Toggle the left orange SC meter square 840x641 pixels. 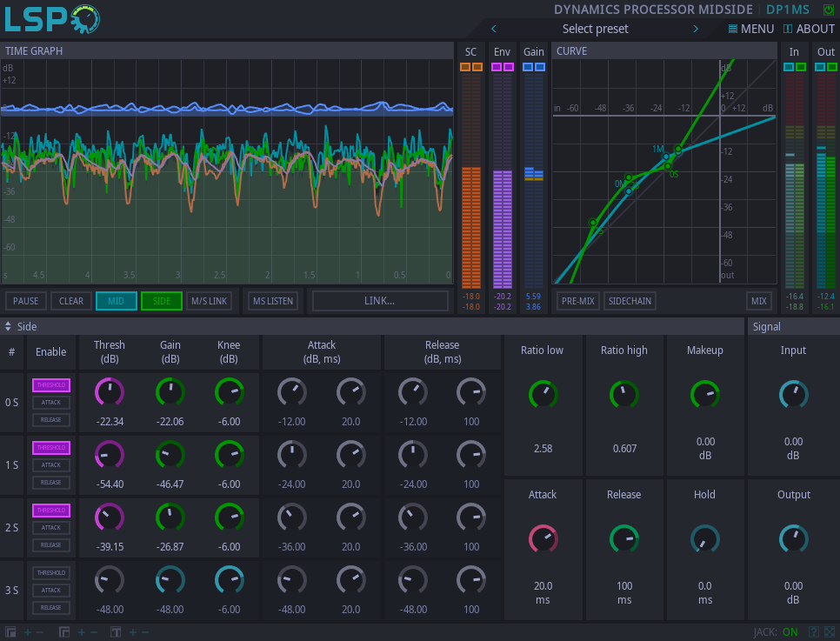coord(465,67)
